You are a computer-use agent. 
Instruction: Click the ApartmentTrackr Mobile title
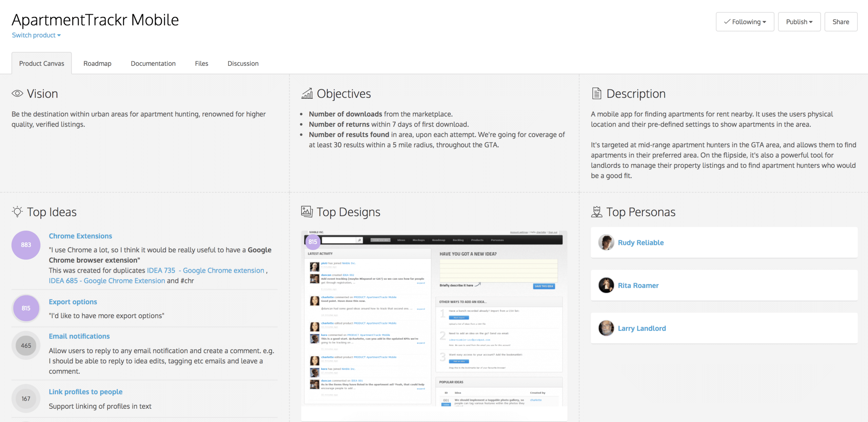coord(95,20)
